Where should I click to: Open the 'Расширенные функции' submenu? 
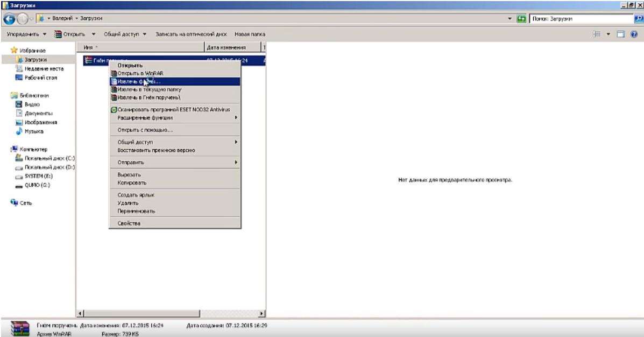point(175,117)
